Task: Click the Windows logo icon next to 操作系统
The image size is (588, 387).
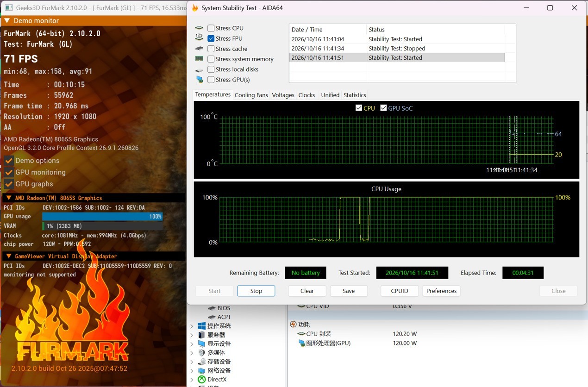Action: pos(201,326)
